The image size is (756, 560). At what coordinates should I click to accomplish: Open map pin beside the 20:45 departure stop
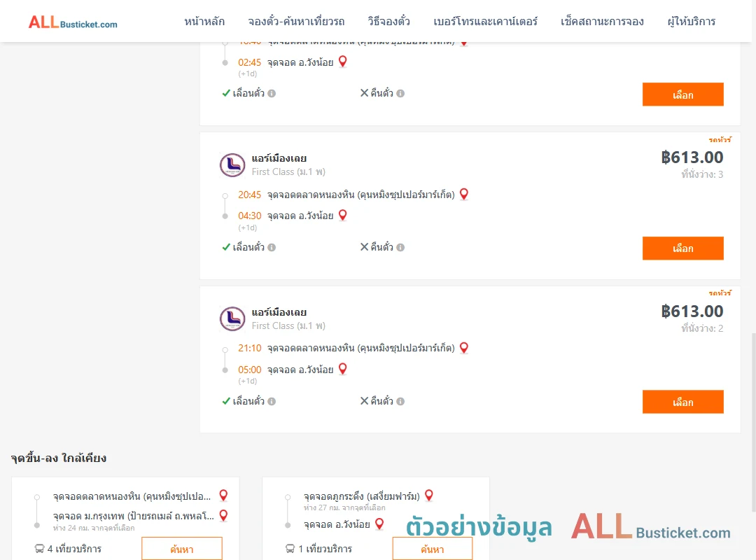click(464, 194)
